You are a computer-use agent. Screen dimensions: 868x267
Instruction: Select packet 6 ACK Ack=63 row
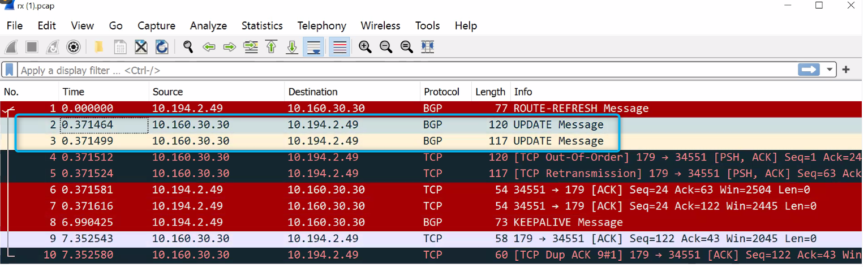tap(431, 190)
